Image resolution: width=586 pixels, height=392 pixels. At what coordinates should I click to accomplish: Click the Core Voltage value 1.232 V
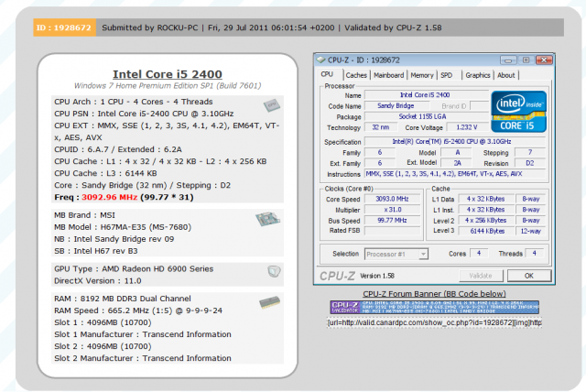(467, 127)
